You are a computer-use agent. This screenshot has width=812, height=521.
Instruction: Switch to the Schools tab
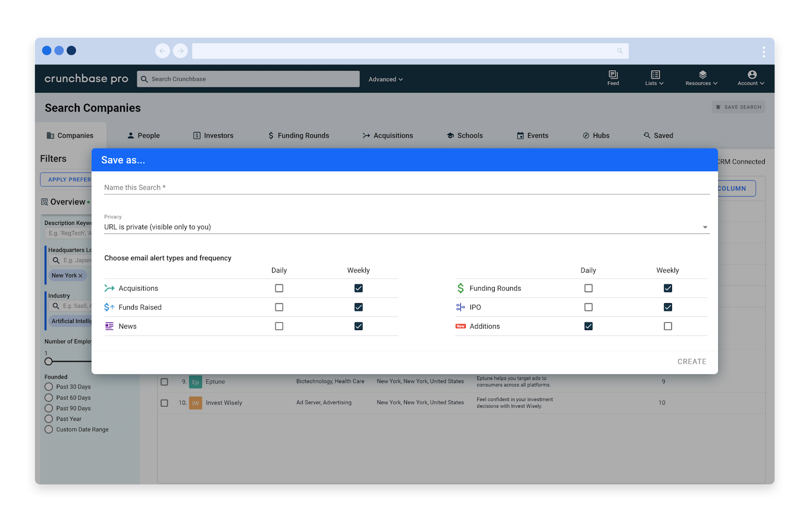tap(465, 136)
